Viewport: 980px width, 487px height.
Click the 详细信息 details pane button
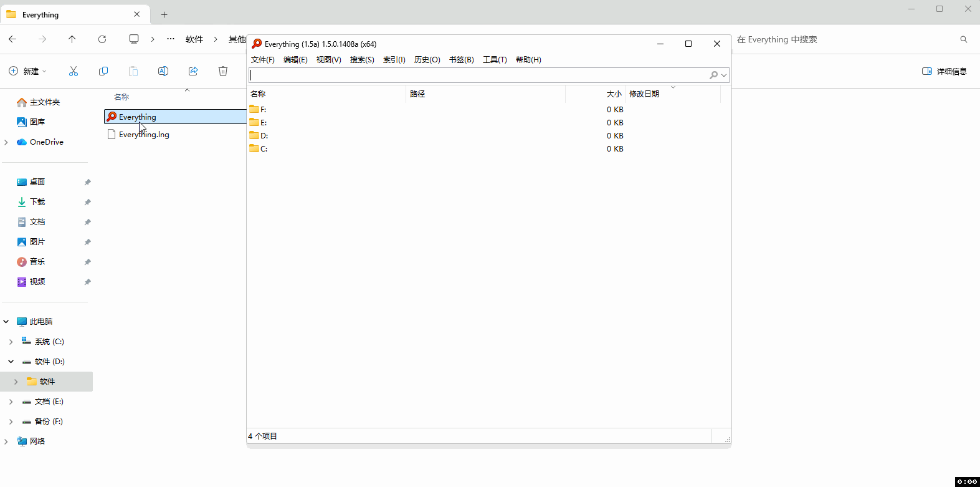pyautogui.click(x=944, y=71)
